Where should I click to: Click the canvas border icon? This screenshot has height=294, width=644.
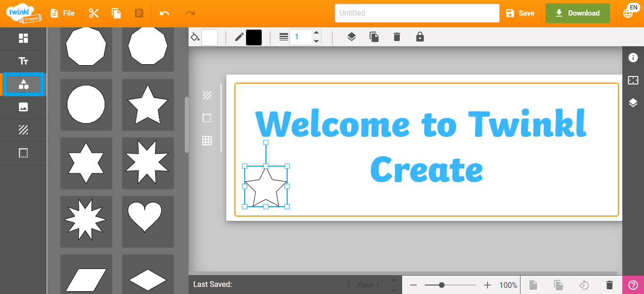click(x=207, y=118)
